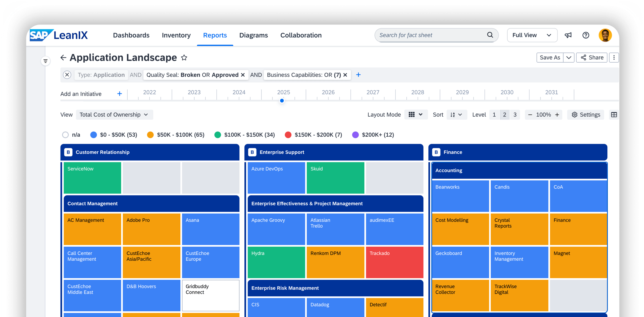
Task: Add an initiative with plus icon
Action: click(119, 94)
